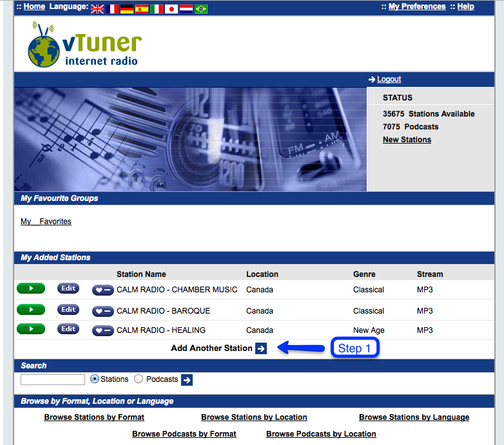
Task: Click the Add Another Station arrow icon
Action: (x=260, y=348)
